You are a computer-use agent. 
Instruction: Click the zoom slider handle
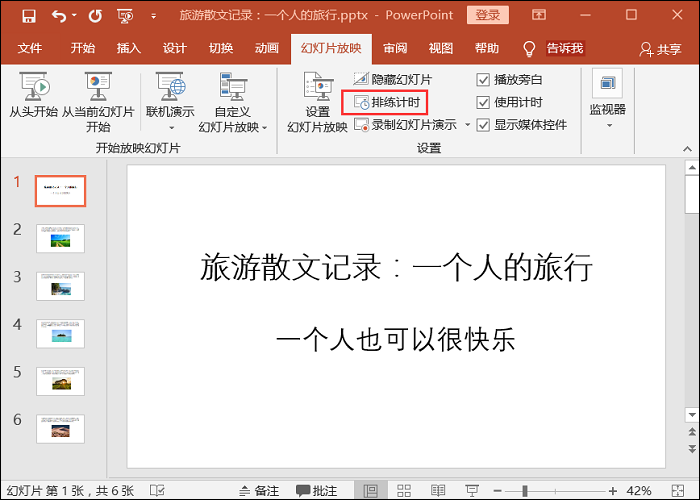click(x=525, y=491)
